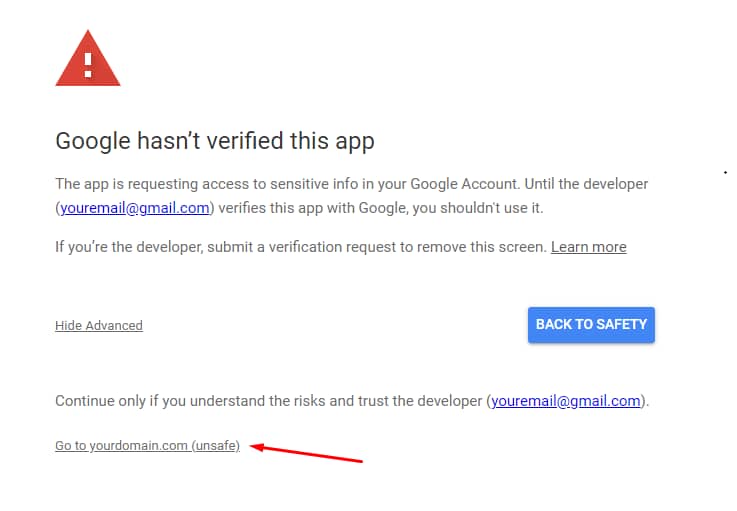Viewport: 737px width, 511px height.
Task: Open the Learn more link
Action: point(588,247)
